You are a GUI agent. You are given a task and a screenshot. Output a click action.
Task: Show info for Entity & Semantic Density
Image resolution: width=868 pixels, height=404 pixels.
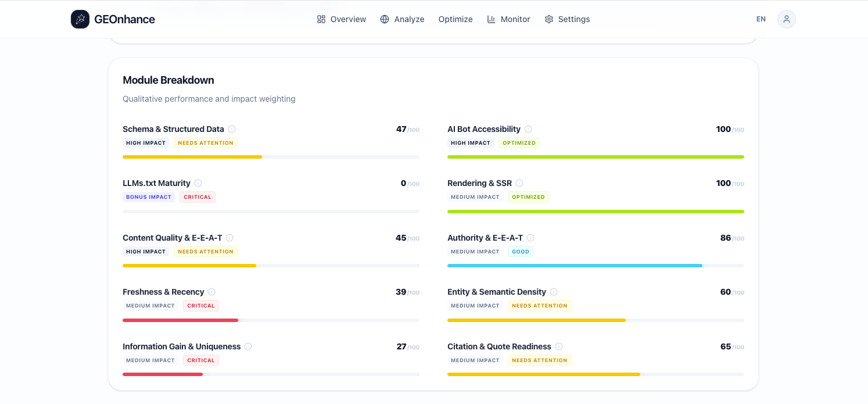tap(554, 292)
